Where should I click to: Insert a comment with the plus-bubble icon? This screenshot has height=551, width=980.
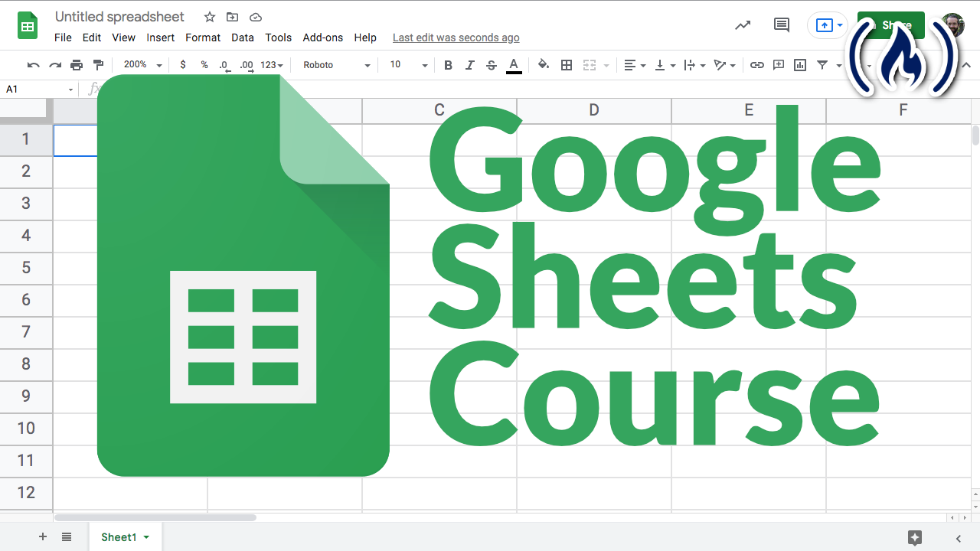(x=779, y=65)
